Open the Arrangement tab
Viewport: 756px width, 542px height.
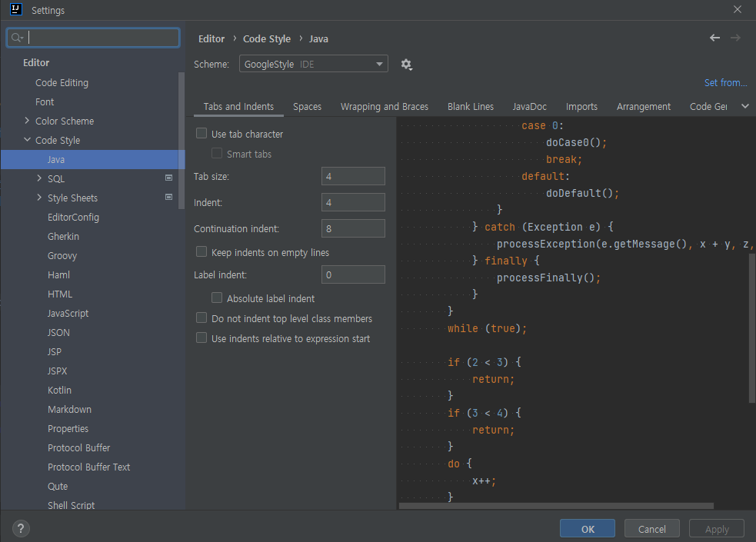pos(644,106)
